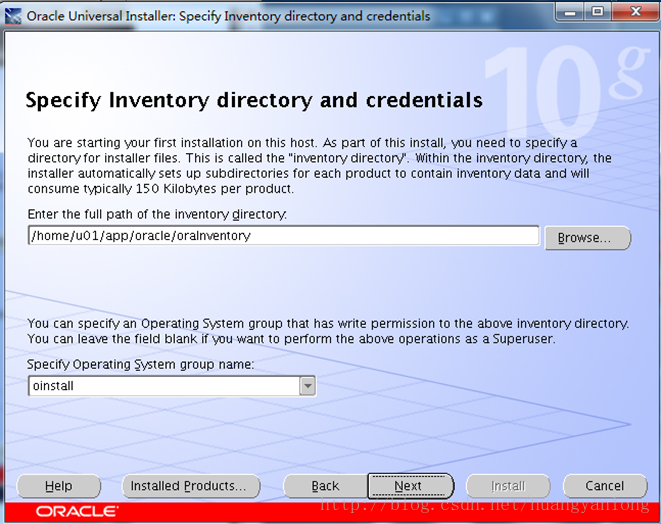Click the greyed-out Install button

[x=508, y=486]
